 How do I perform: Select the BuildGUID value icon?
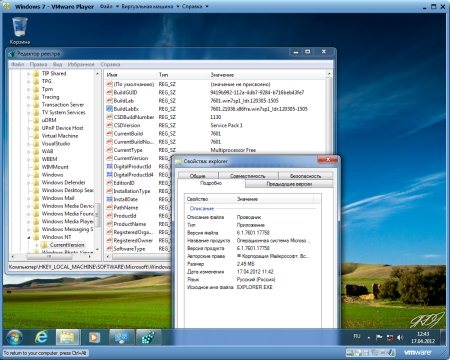click(109, 92)
